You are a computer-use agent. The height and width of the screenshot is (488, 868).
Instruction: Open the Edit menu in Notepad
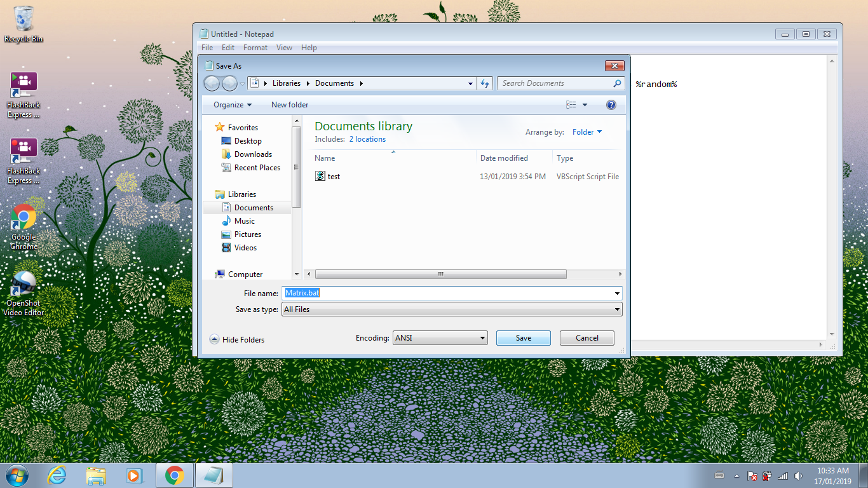click(x=227, y=47)
